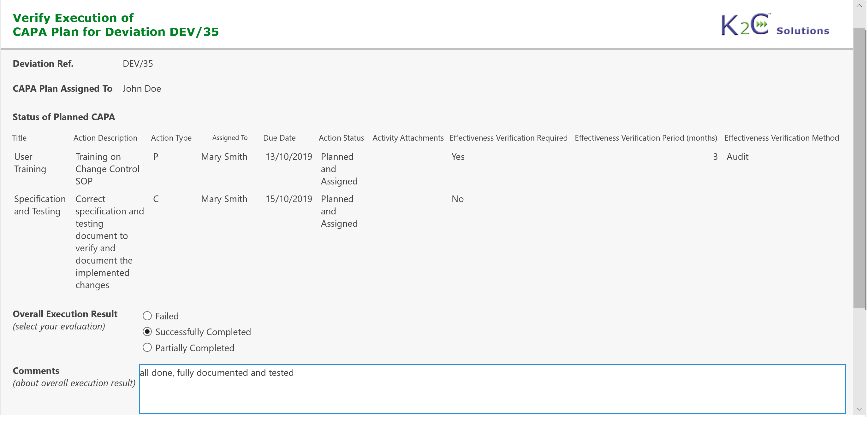Click the Specification and Testing title cell

40,205
